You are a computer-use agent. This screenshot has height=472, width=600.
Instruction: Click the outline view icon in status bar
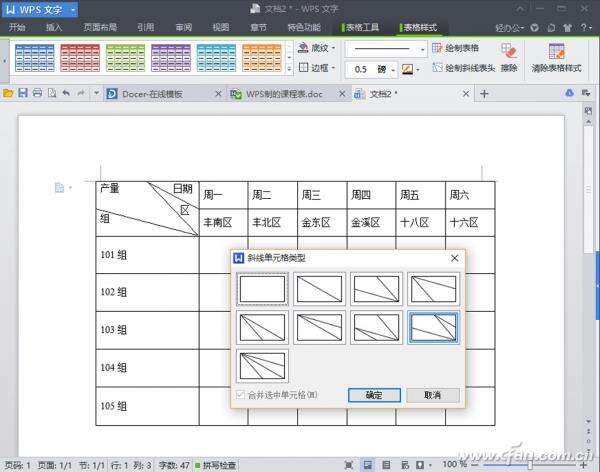(x=386, y=465)
